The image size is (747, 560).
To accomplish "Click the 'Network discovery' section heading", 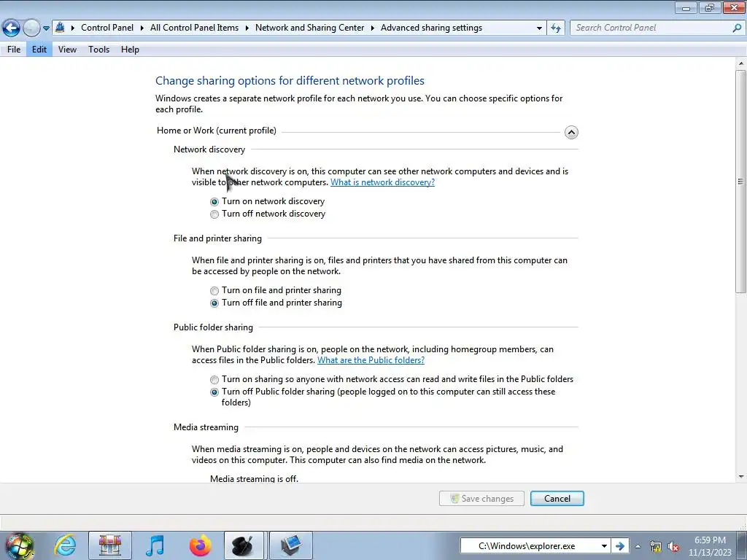I will (x=209, y=149).
